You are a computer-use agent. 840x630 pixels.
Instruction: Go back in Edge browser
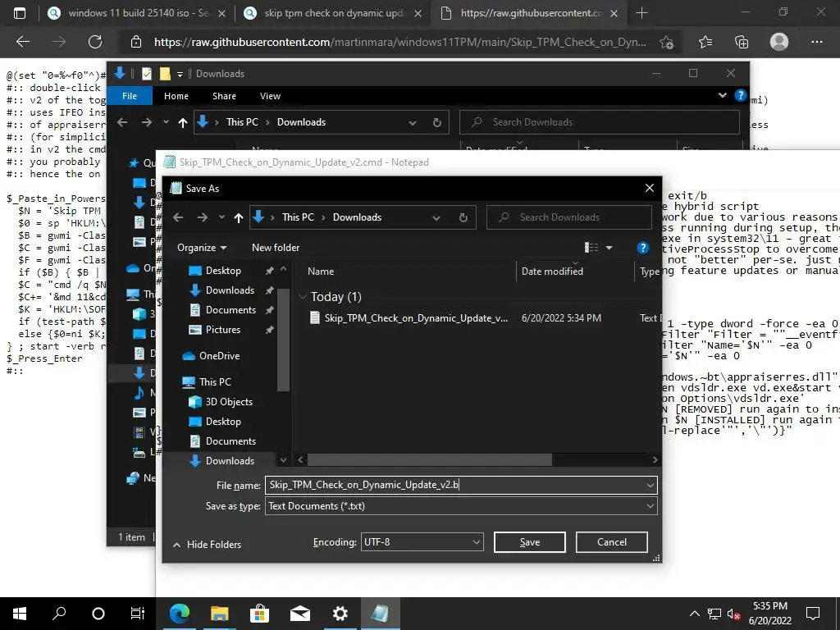click(x=22, y=42)
